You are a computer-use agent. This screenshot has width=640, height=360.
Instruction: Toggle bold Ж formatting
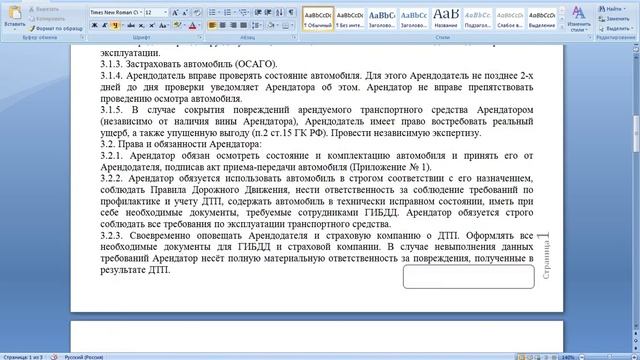(94, 25)
